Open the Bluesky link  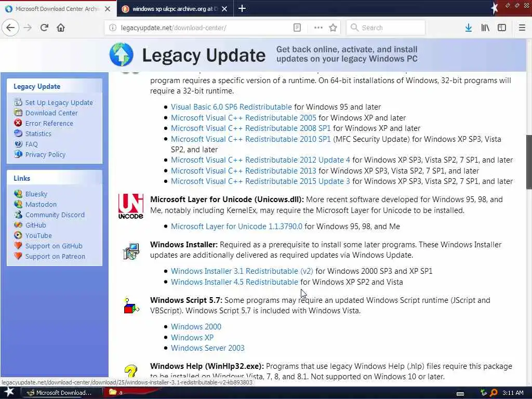[36, 194]
